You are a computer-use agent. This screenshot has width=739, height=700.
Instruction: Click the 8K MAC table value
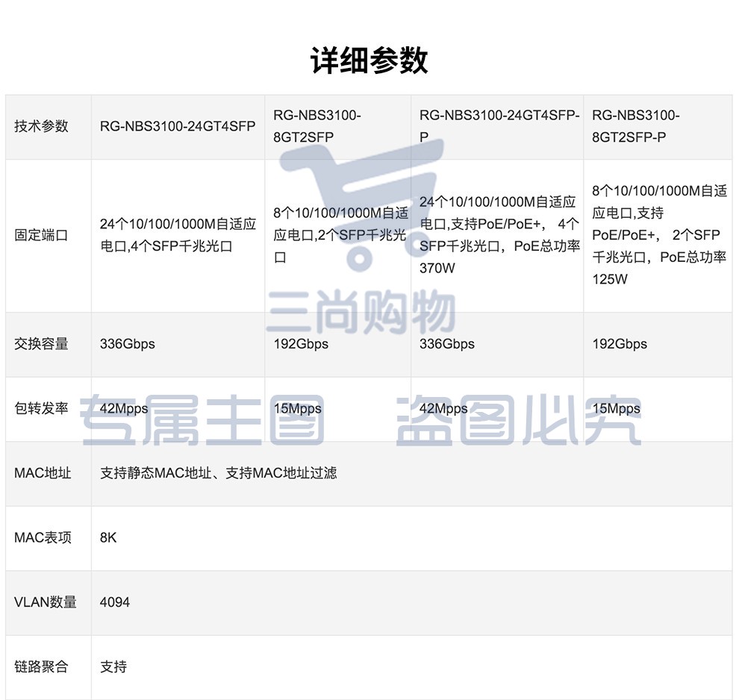coord(108,537)
